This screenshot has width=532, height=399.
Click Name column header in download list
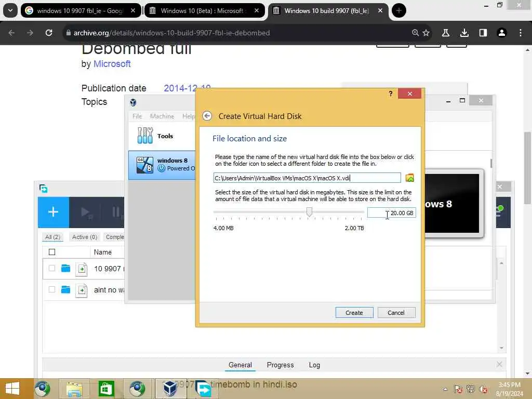102,252
